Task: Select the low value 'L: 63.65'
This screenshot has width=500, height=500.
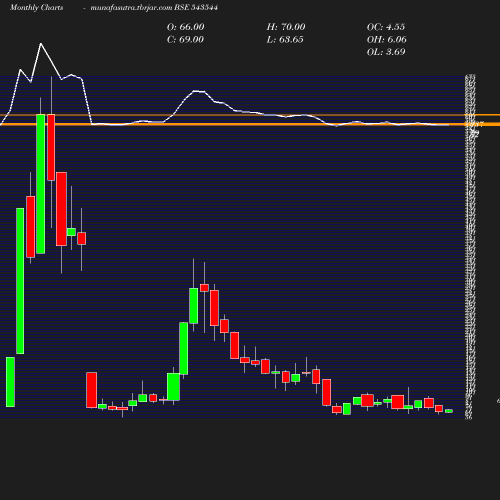Action: click(285, 39)
